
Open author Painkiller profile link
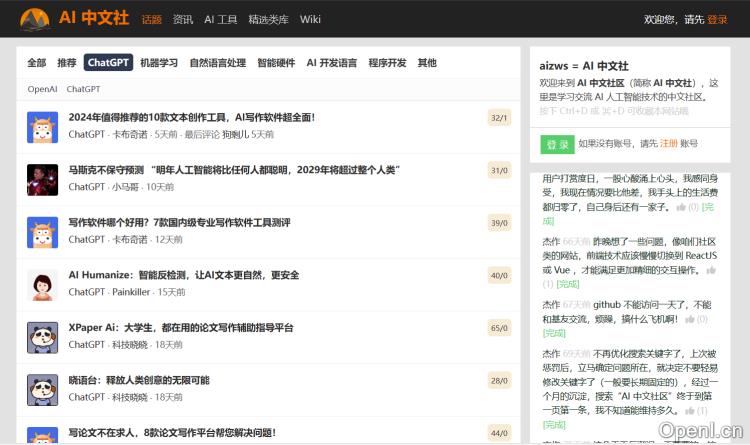131,292
